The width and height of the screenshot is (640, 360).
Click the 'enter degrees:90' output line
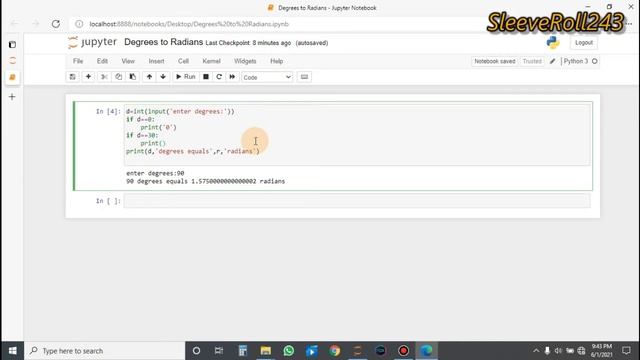[x=155, y=173]
